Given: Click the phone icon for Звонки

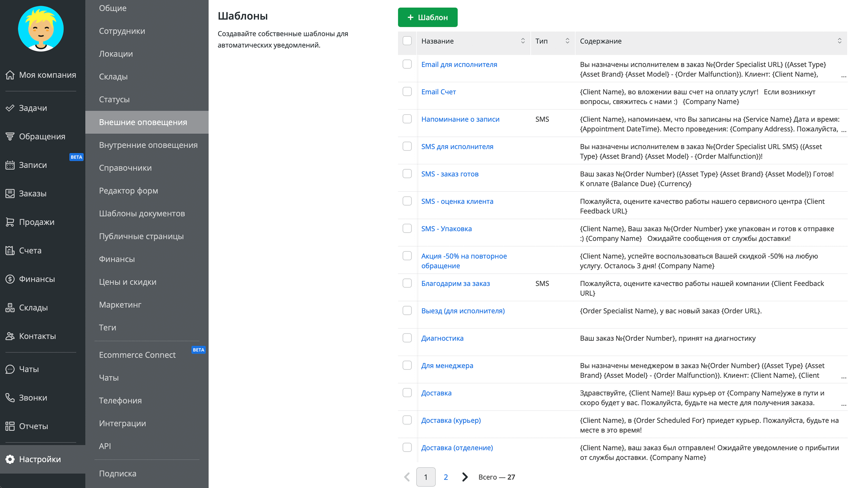Looking at the screenshot, I should [10, 398].
